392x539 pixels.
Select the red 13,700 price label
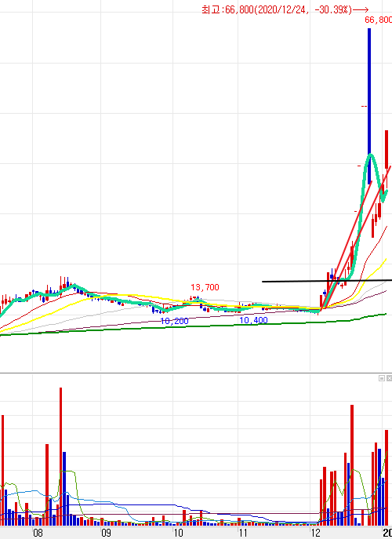pos(205,287)
